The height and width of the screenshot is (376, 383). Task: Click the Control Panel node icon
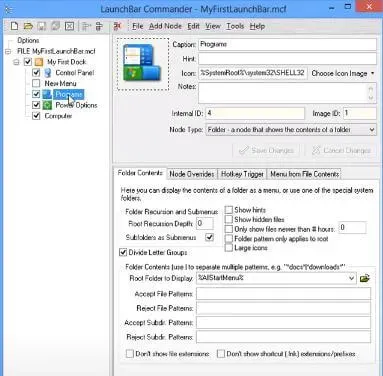pos(48,73)
